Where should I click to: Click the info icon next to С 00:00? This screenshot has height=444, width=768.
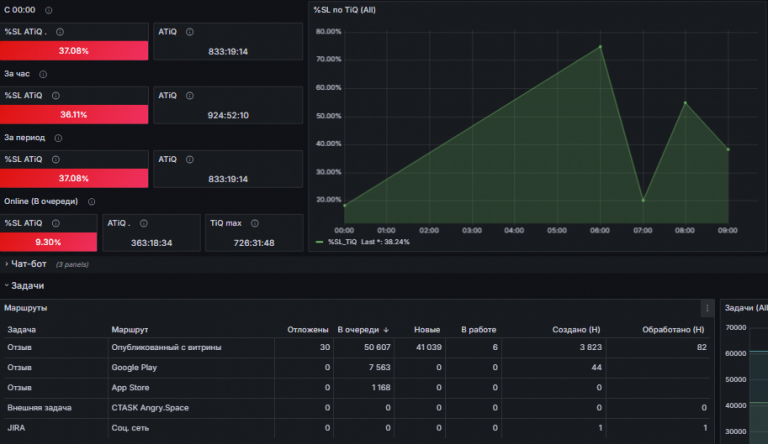[x=48, y=10]
